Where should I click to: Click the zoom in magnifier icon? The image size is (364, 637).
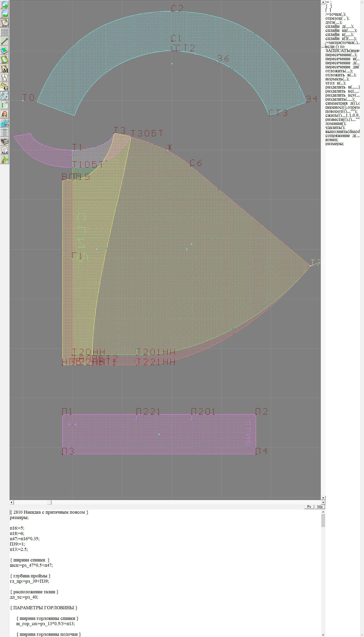point(5,5)
